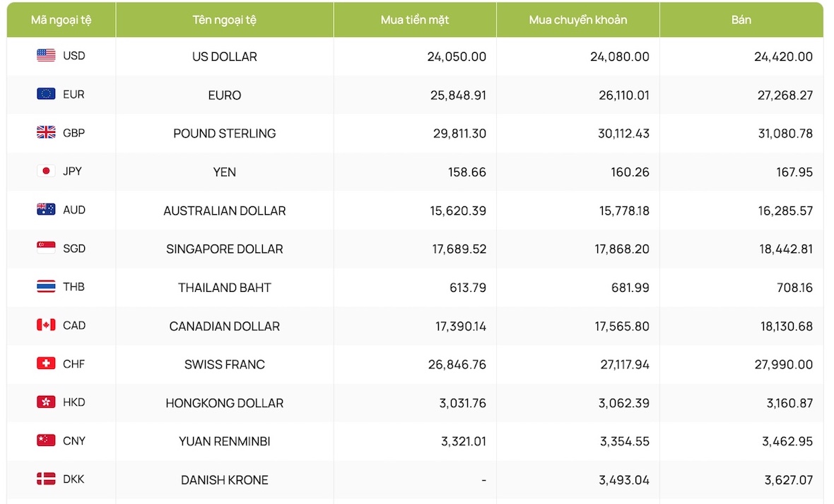
Task: Select the 'Mua tiền mặt' column header
Action: (415, 20)
